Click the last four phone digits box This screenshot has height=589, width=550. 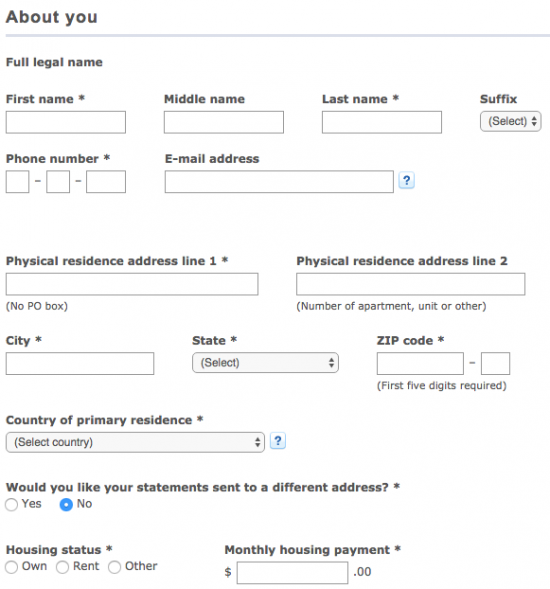point(106,182)
